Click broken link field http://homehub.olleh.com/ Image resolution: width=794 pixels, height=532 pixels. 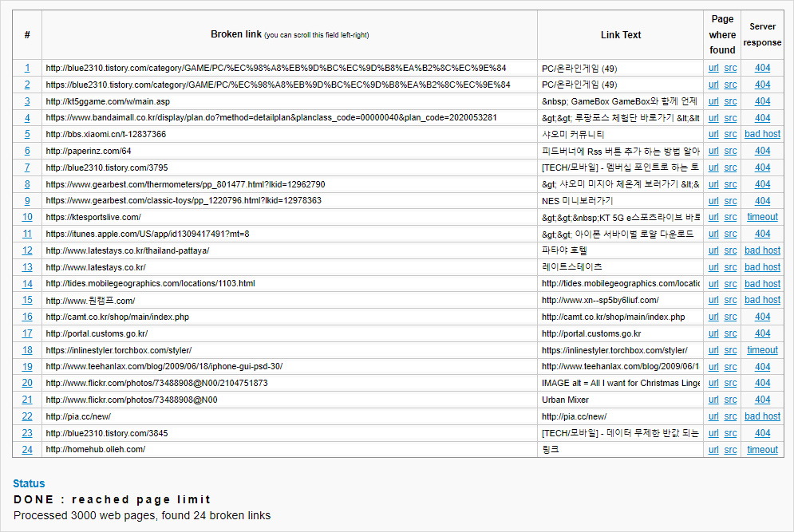(x=289, y=450)
